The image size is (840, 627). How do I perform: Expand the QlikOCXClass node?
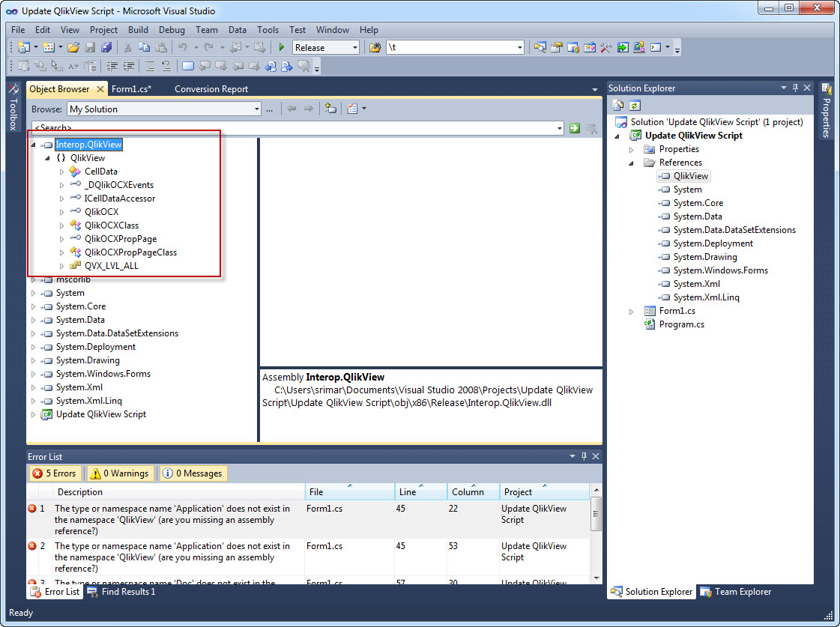tap(61, 225)
